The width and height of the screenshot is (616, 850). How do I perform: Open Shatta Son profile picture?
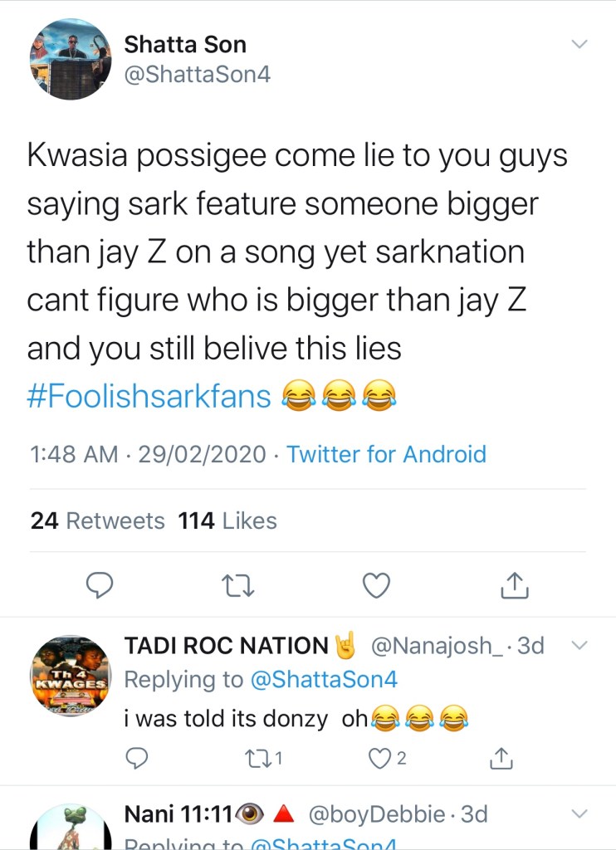70,59
